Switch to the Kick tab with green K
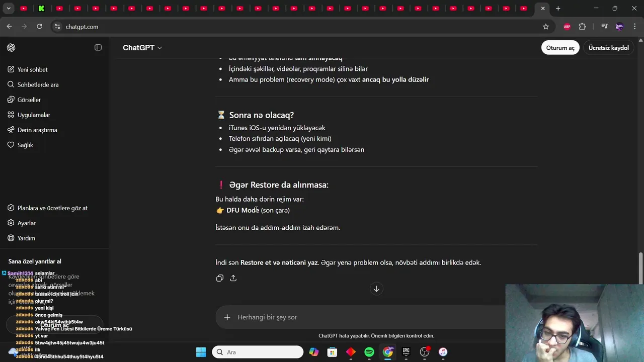The image size is (644, 362). tap(41, 9)
